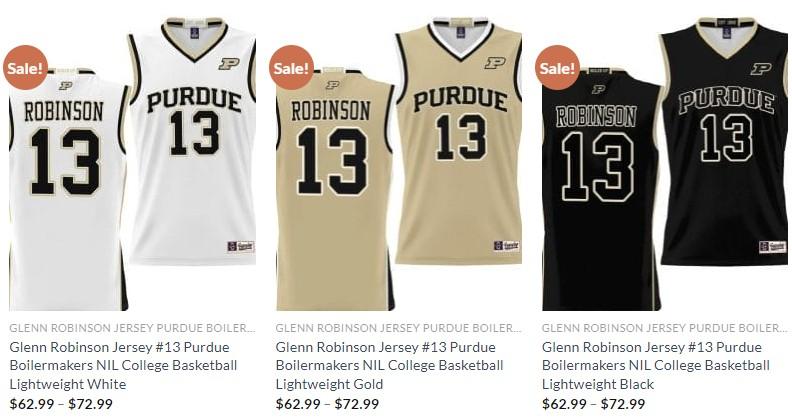Screen dimensions: 792x420
Task: Open the Lightweight Gold jersey product title
Action: coord(389,365)
